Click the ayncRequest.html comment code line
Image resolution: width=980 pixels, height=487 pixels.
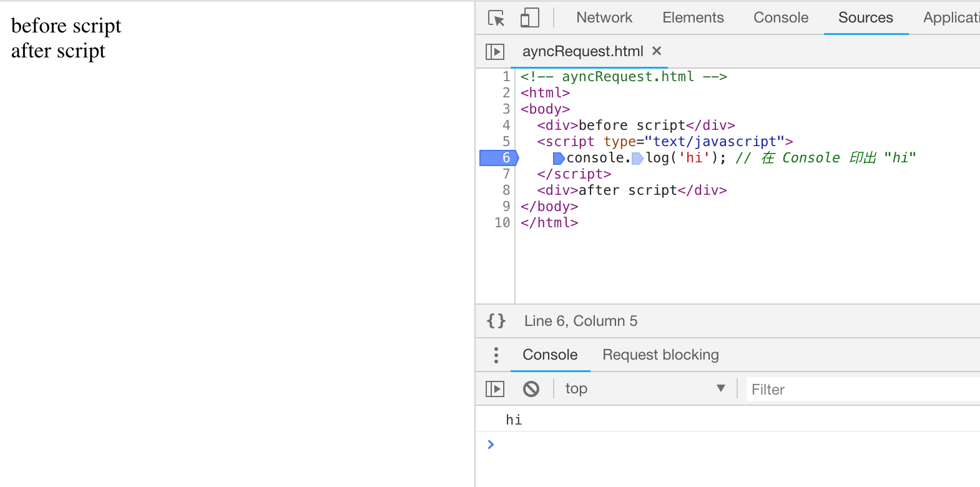[x=624, y=77]
